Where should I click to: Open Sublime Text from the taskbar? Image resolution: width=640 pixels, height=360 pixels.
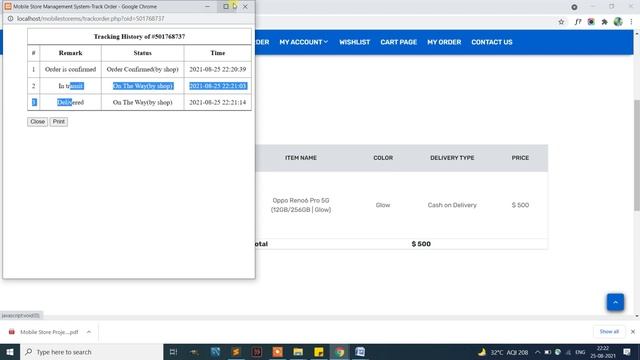pyautogui.click(x=236, y=352)
